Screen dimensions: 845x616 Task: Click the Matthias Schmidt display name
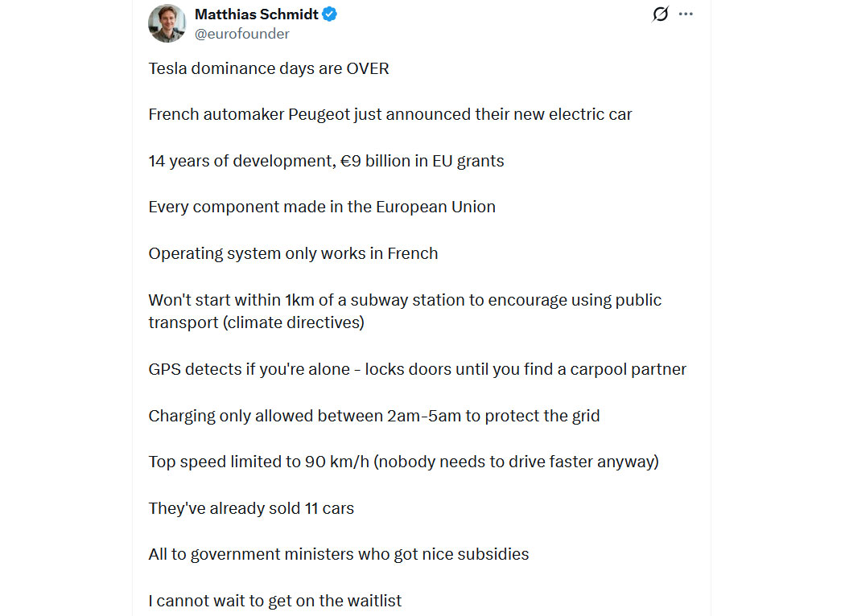click(257, 14)
